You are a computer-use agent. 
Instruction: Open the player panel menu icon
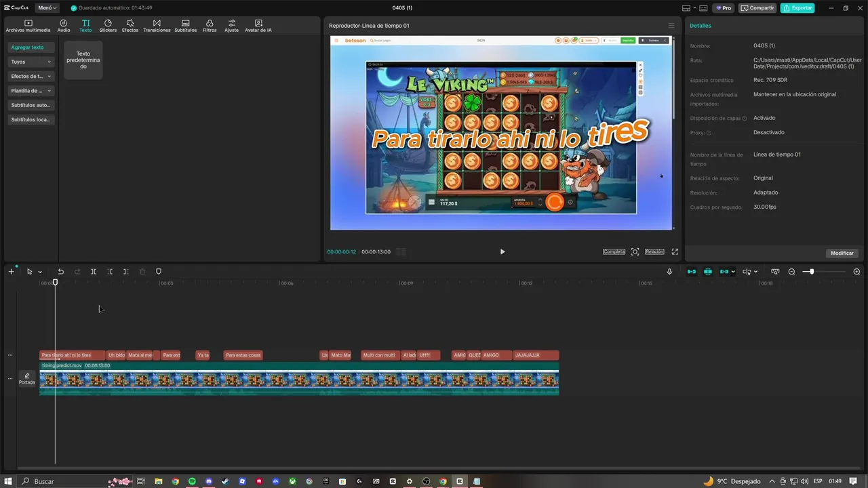click(671, 26)
